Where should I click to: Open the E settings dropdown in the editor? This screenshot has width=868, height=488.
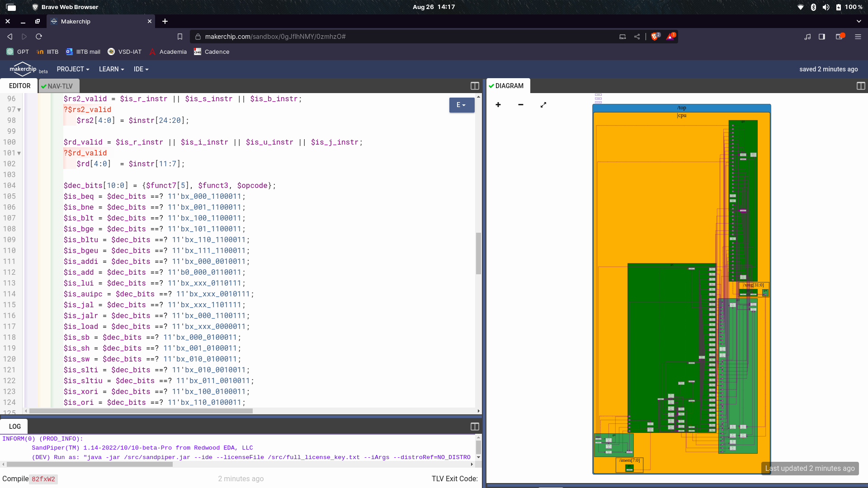click(462, 105)
